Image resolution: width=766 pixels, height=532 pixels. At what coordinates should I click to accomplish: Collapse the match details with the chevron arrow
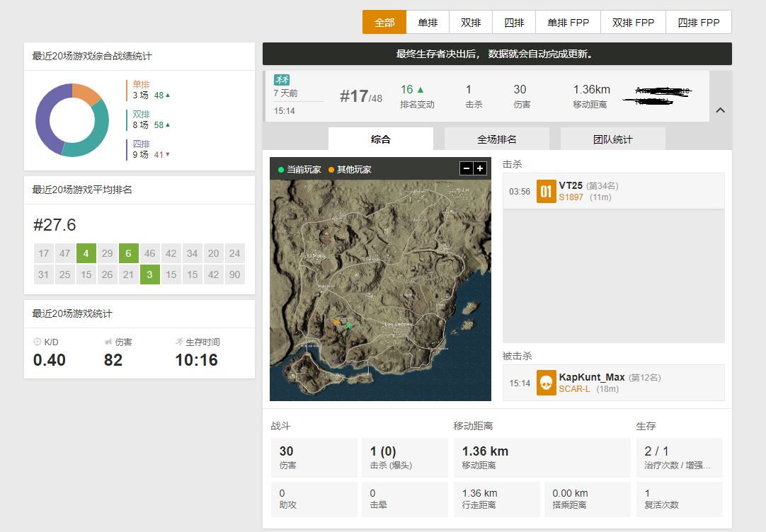tap(720, 110)
